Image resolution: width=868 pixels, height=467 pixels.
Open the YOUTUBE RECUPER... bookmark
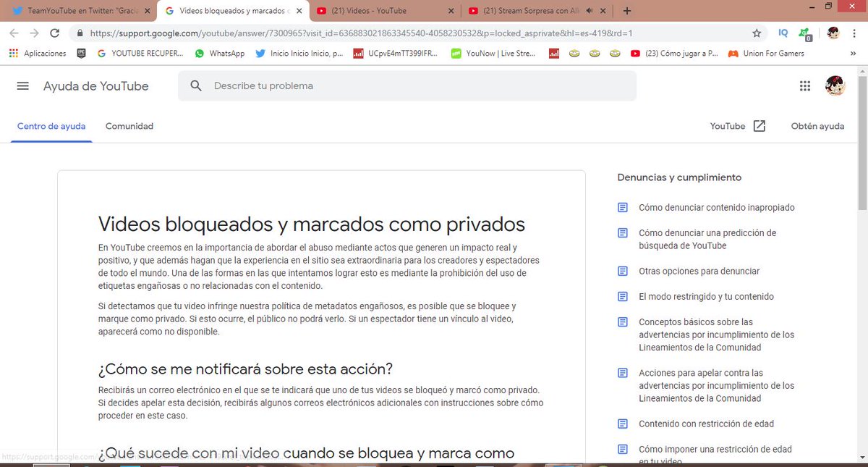pyautogui.click(x=140, y=53)
